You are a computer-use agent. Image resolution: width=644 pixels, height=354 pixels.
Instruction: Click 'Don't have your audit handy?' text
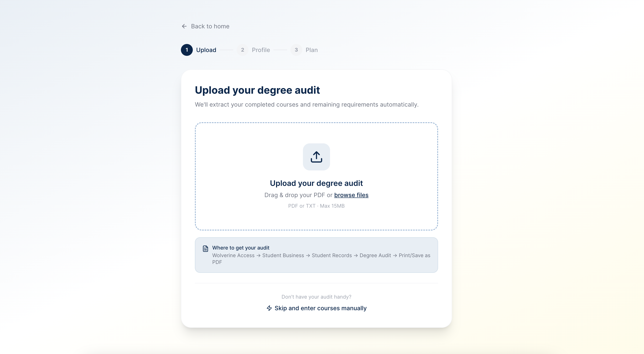tap(316, 297)
